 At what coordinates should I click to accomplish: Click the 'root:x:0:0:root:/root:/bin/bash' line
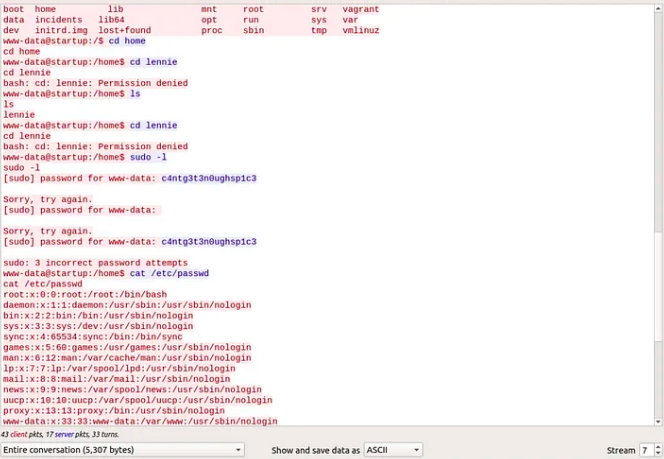pos(85,295)
